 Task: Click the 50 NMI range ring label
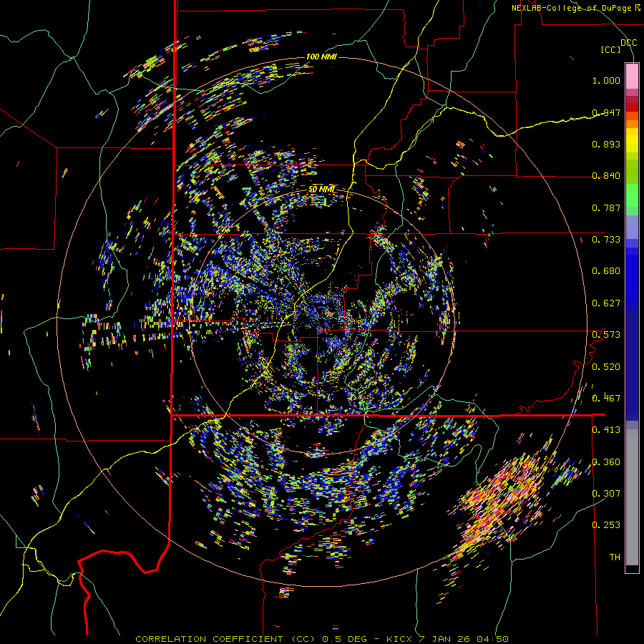point(321,190)
